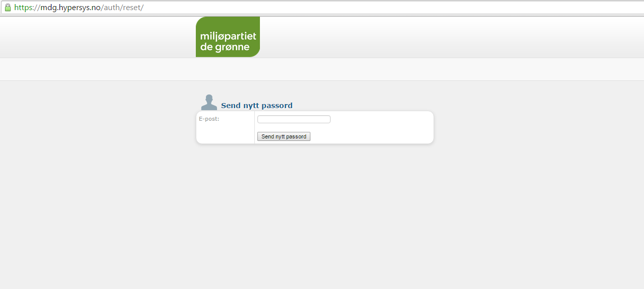Viewport: 644px width, 289px height.
Task: Click the Send nytt passord heading
Action: pos(257,106)
